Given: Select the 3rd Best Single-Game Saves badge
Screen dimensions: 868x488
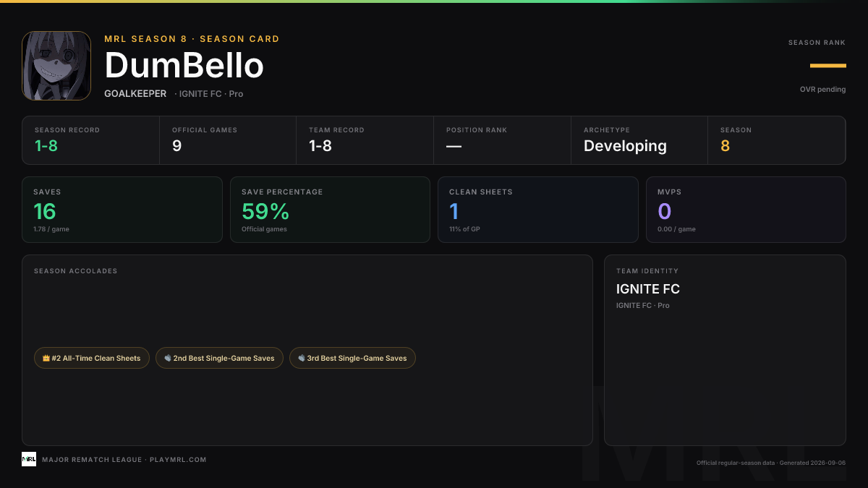Looking at the screenshot, I should (x=352, y=358).
